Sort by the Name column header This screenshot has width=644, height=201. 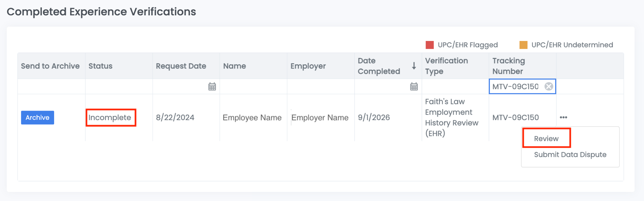coord(235,66)
